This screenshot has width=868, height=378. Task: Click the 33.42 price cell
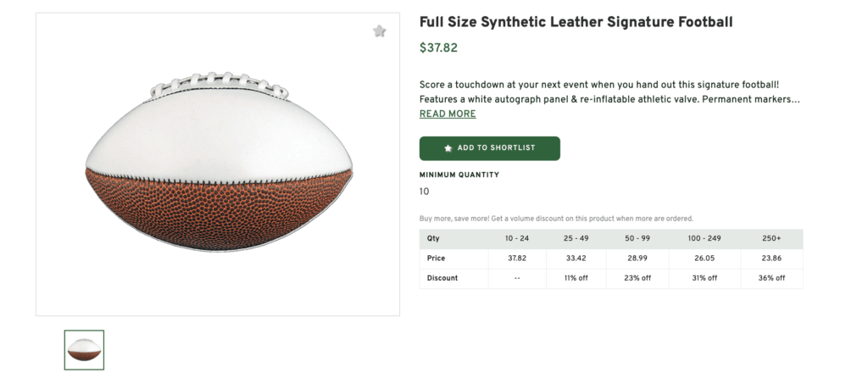coord(576,258)
